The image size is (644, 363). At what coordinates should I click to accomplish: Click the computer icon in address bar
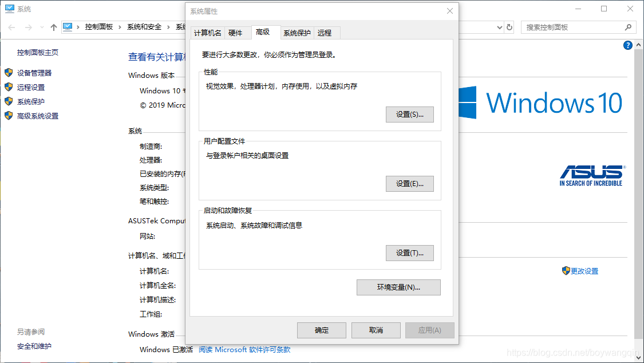(68, 27)
